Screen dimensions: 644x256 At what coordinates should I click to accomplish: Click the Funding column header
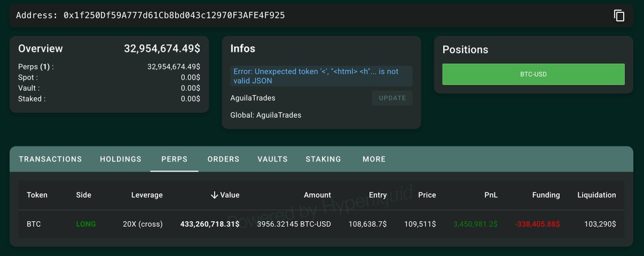pyautogui.click(x=546, y=195)
